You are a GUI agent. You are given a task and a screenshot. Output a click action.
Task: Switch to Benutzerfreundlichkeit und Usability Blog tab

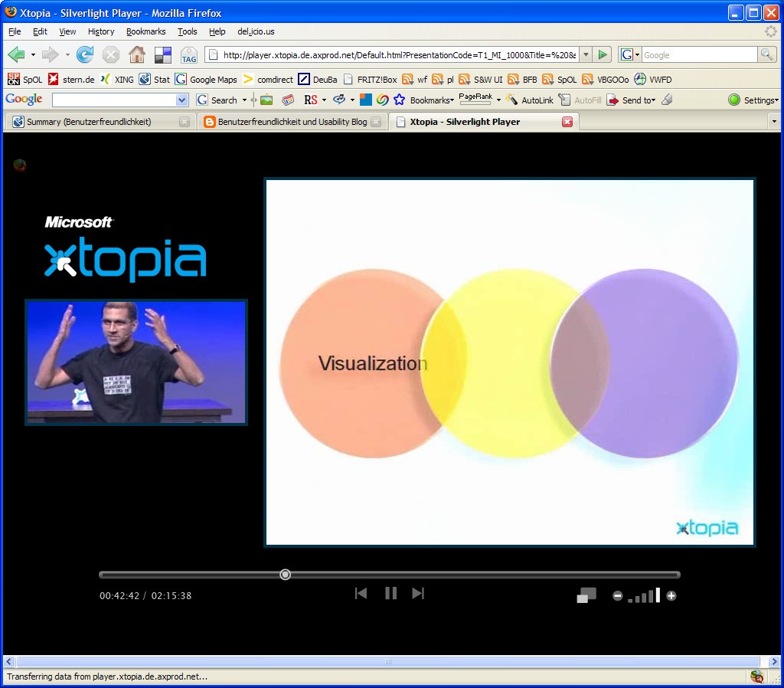point(292,122)
